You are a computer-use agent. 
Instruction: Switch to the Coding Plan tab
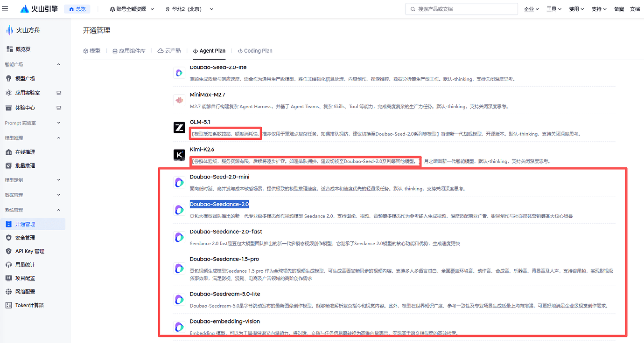pos(255,51)
